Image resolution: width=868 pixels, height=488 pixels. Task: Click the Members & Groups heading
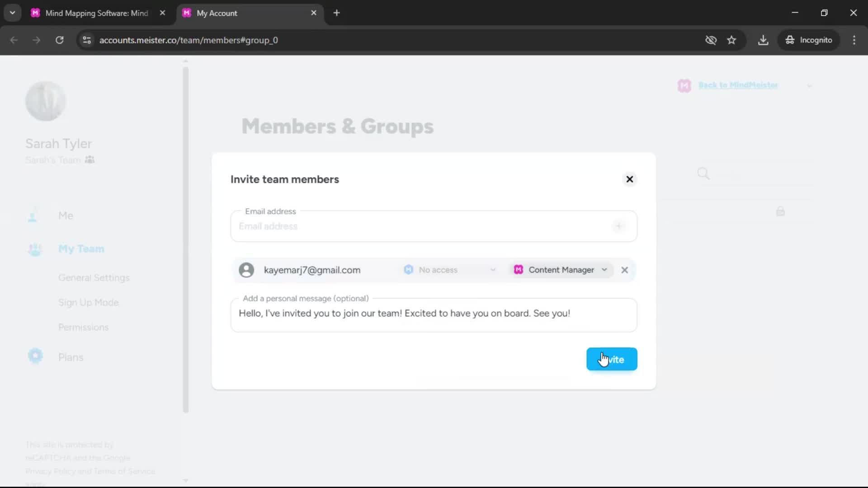(338, 127)
